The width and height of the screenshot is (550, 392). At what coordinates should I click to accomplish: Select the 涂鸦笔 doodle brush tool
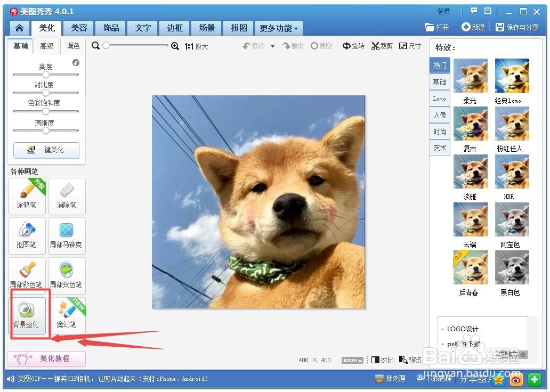27,196
